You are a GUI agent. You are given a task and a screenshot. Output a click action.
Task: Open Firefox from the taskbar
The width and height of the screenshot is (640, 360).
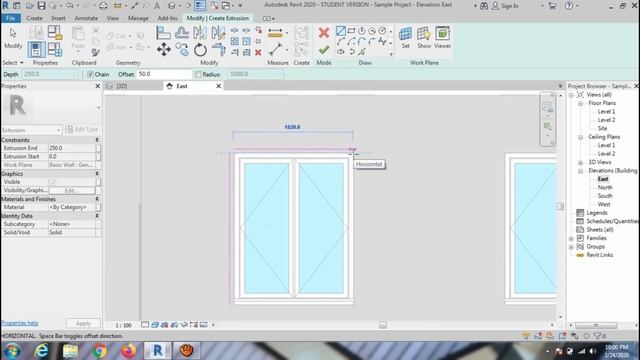(129, 351)
